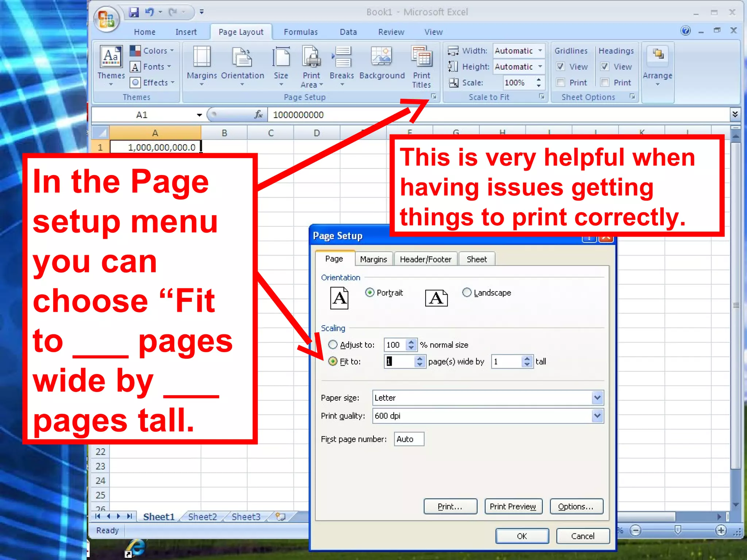Click the Print... button in dialog
The height and width of the screenshot is (560, 747).
click(x=450, y=506)
